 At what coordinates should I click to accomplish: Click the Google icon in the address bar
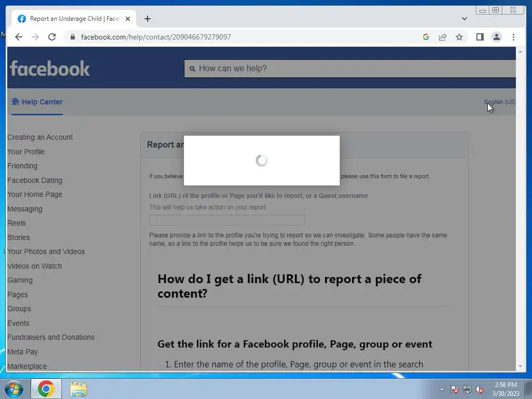[x=426, y=37]
